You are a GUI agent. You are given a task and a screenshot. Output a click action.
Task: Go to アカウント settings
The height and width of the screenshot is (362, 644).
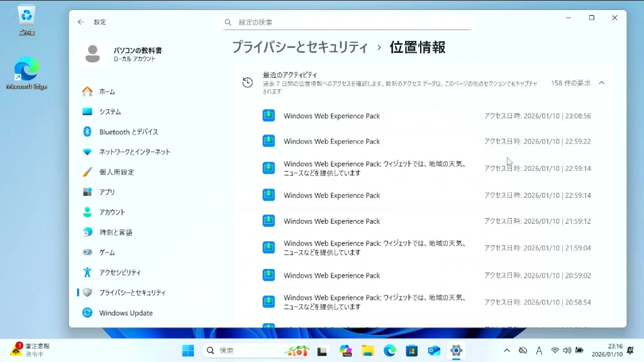coord(112,212)
